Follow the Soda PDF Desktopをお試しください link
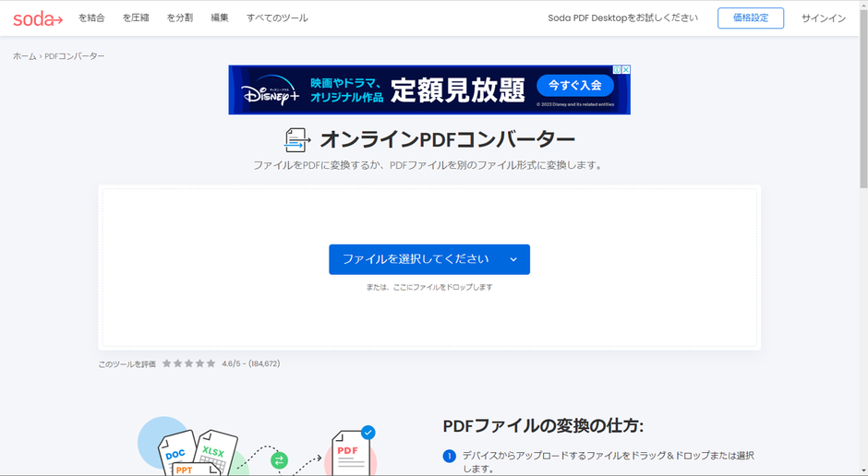Screen dimensions: 868x476 point(622,18)
